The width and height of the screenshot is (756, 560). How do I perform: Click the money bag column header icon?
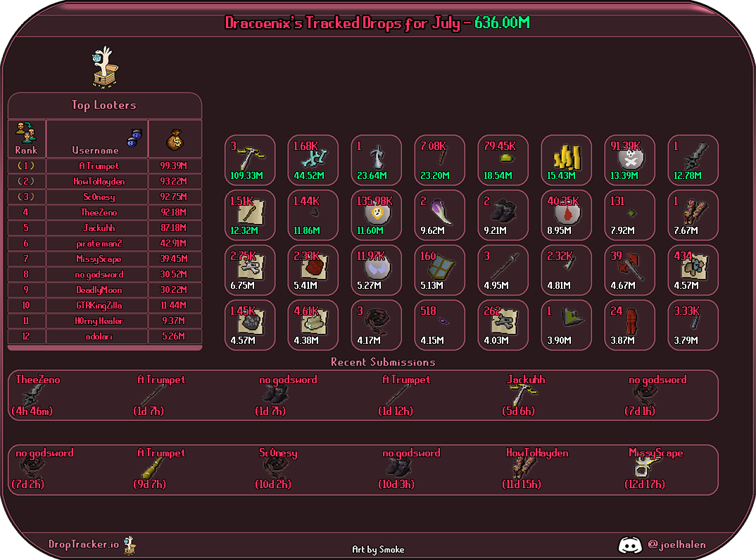coord(175,140)
